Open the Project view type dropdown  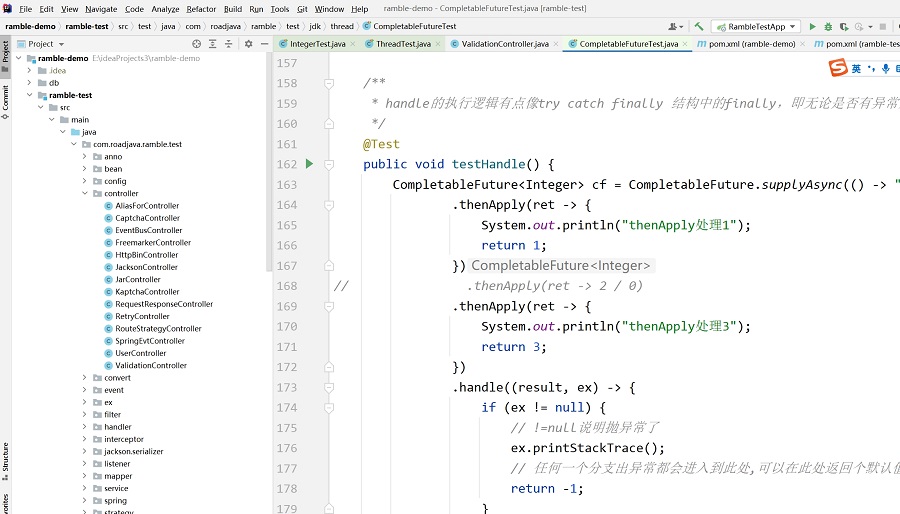click(x=41, y=44)
